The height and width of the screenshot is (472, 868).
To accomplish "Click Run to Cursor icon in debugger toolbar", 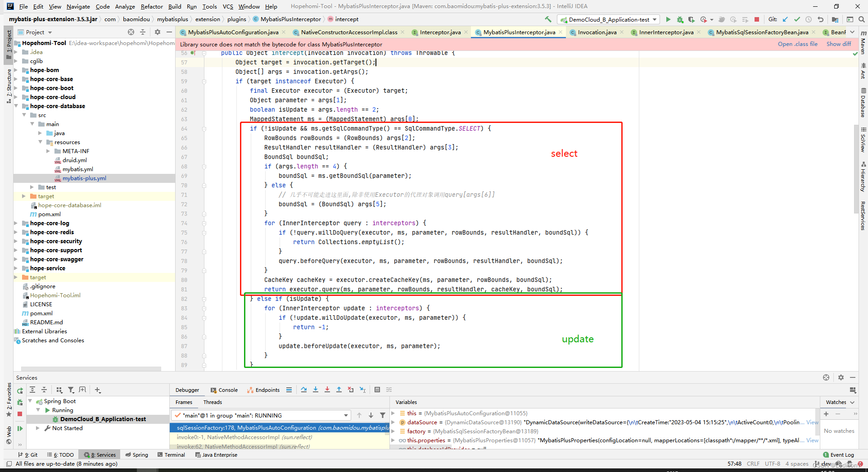I will [x=362, y=390].
